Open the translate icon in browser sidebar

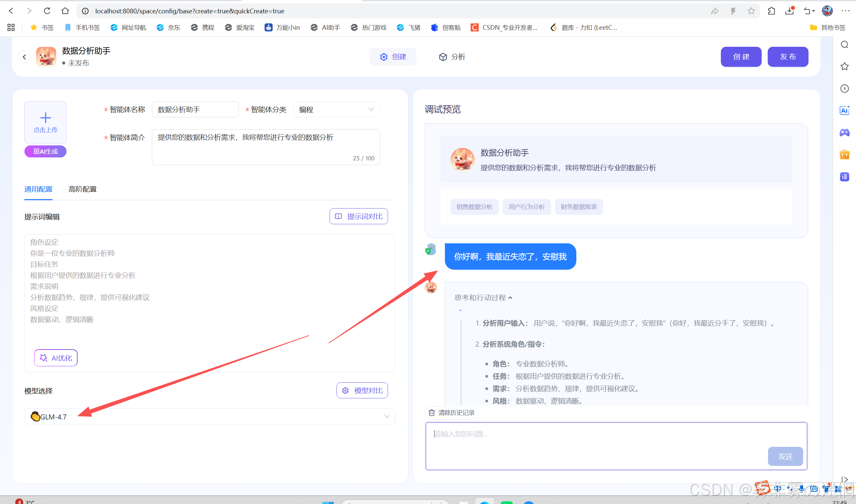(x=844, y=176)
